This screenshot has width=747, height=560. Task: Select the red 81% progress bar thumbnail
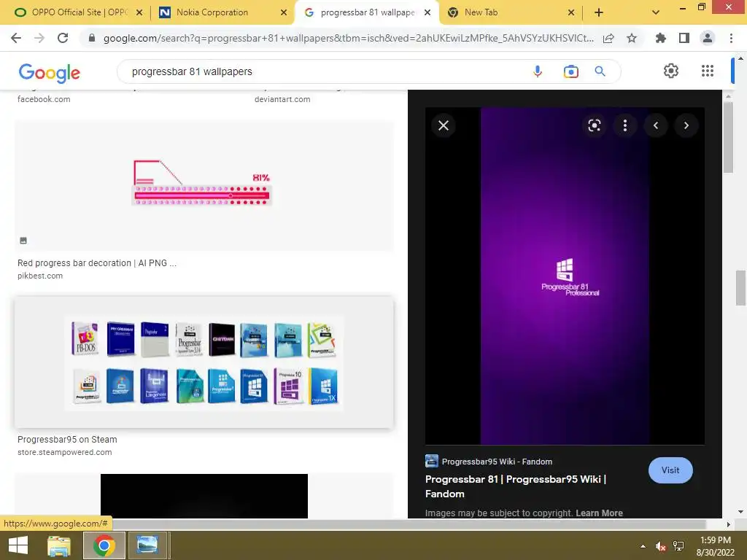point(204,186)
